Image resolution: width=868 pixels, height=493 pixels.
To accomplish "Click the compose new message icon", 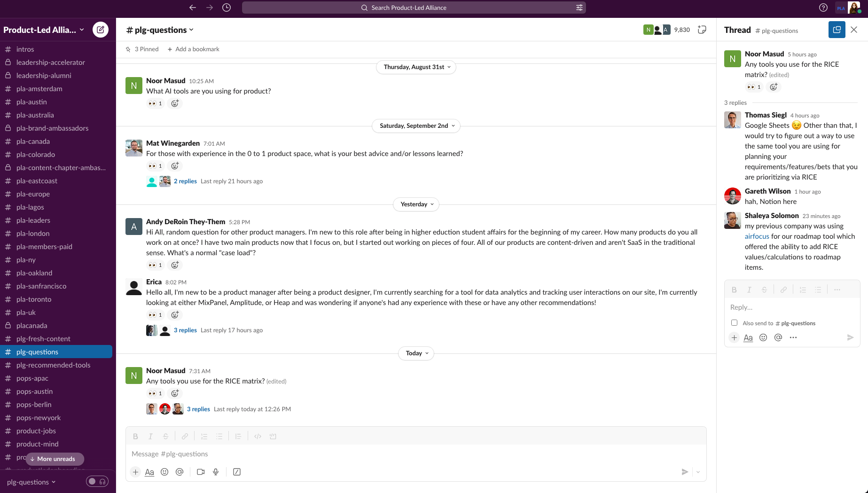I will (x=100, y=30).
